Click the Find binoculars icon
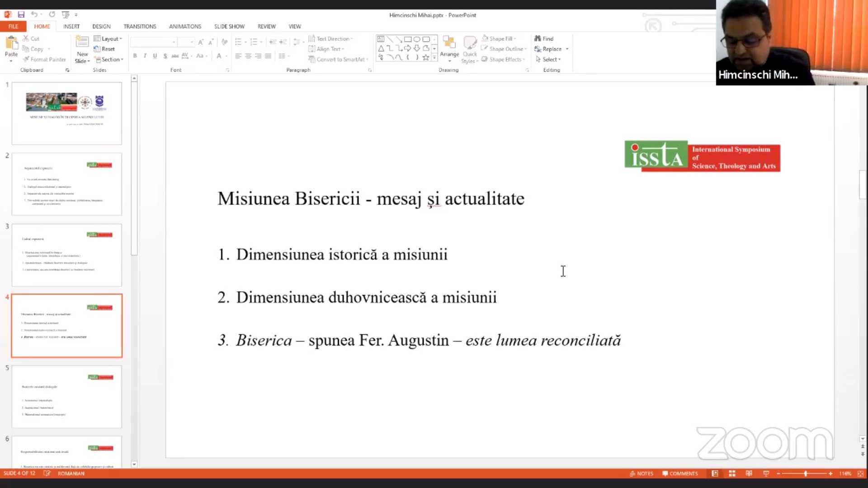This screenshot has width=868, height=488. point(538,38)
